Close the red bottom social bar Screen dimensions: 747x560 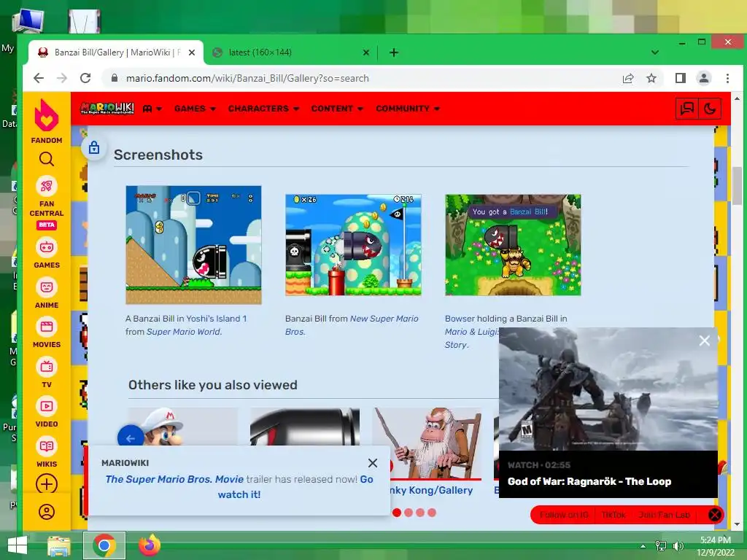[714, 515]
